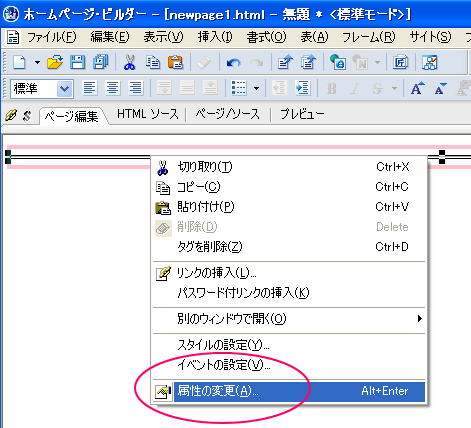Click the increase indent toolbar icon
The image size is (471, 428).
pyautogui.click(x=303, y=88)
